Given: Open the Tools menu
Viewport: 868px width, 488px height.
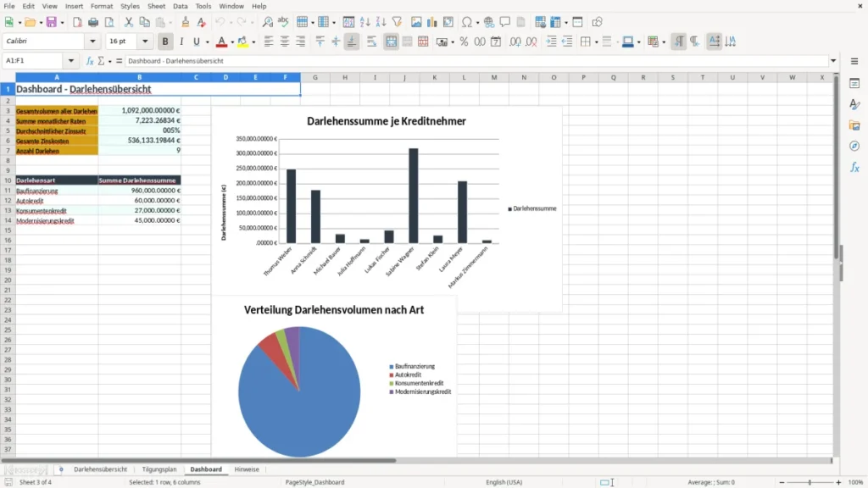Looking at the screenshot, I should 203,6.
